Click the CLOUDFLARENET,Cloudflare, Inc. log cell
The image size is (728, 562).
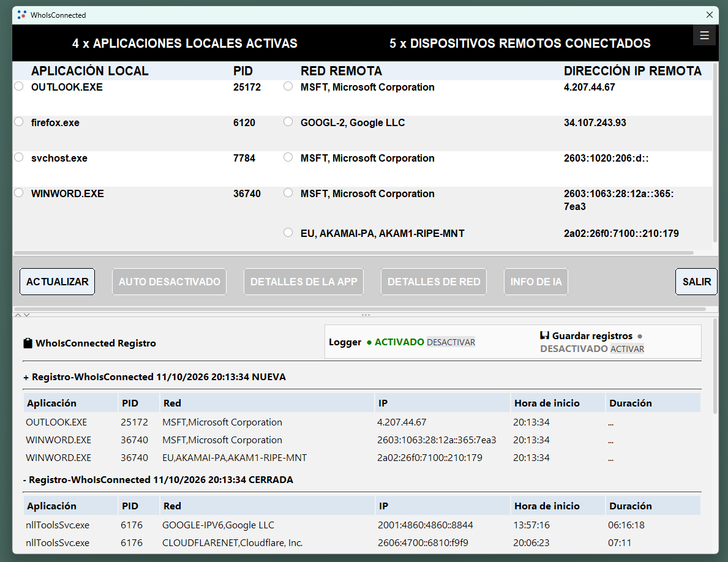pos(232,542)
